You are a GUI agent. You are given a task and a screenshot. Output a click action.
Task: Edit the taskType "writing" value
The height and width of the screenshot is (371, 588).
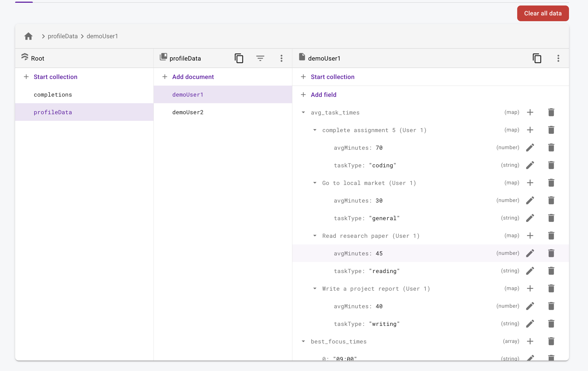(x=530, y=324)
